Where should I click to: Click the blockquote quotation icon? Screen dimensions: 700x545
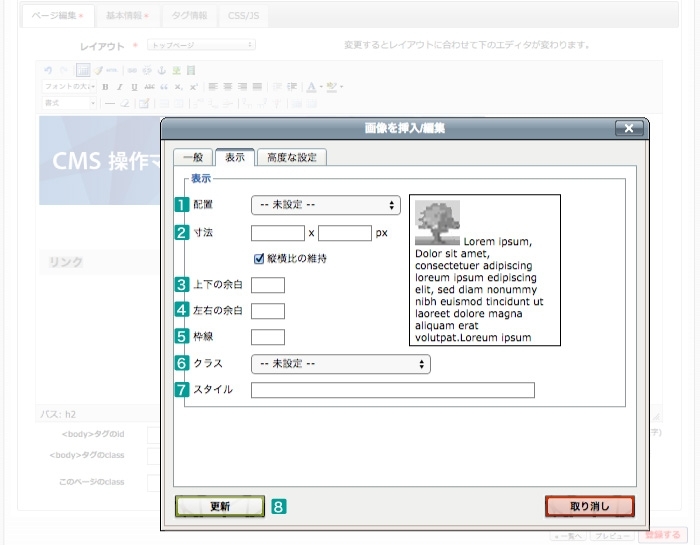pyautogui.click(x=164, y=87)
